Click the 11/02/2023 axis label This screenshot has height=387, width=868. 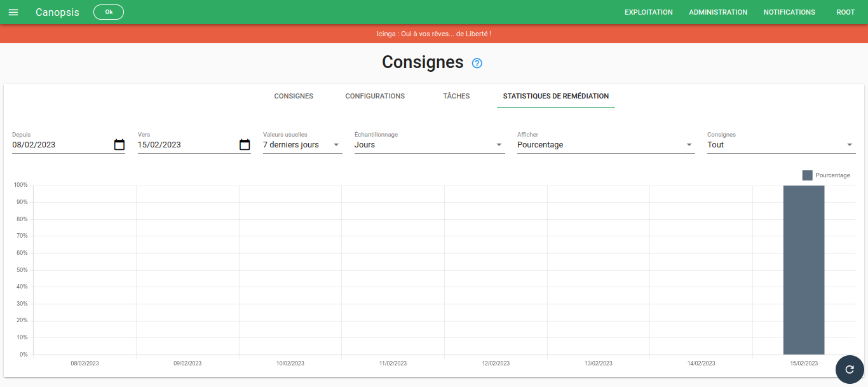click(393, 363)
